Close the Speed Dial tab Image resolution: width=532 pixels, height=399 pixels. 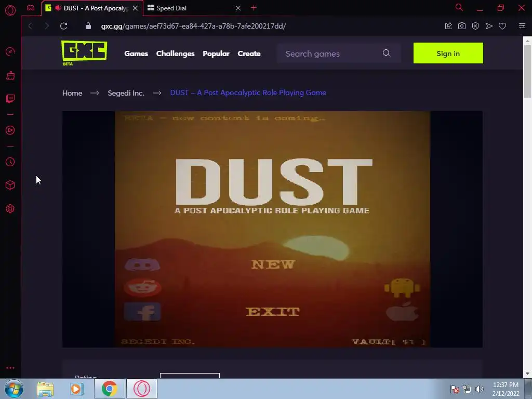[x=238, y=8]
